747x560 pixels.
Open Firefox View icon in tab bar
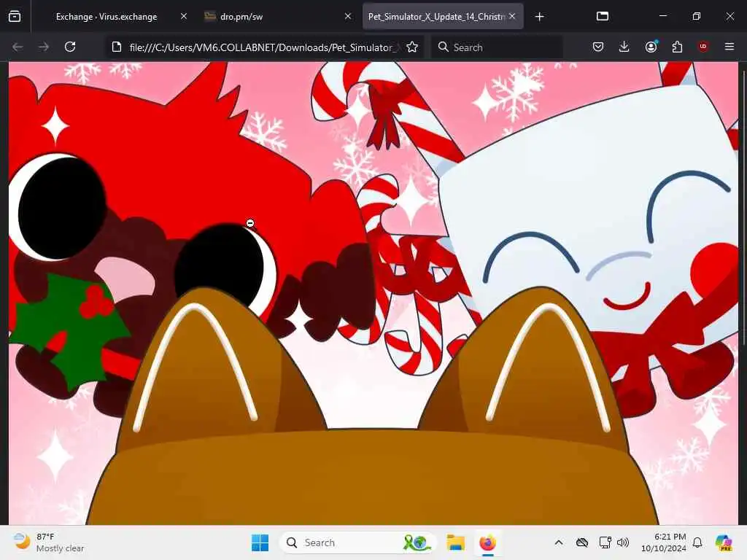pos(15,17)
